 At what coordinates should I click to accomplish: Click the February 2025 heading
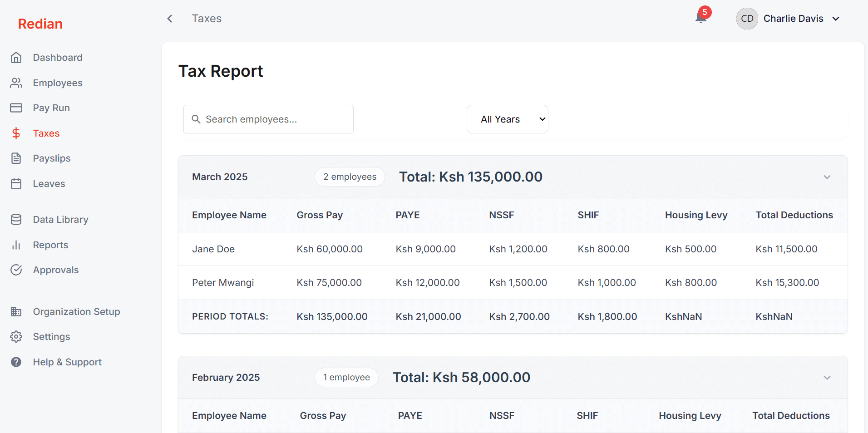[x=226, y=378]
